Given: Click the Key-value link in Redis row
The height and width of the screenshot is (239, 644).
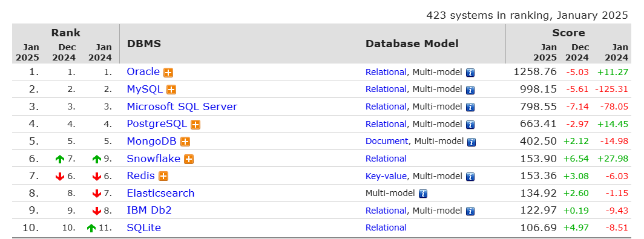Looking at the screenshot, I should pos(386,176).
